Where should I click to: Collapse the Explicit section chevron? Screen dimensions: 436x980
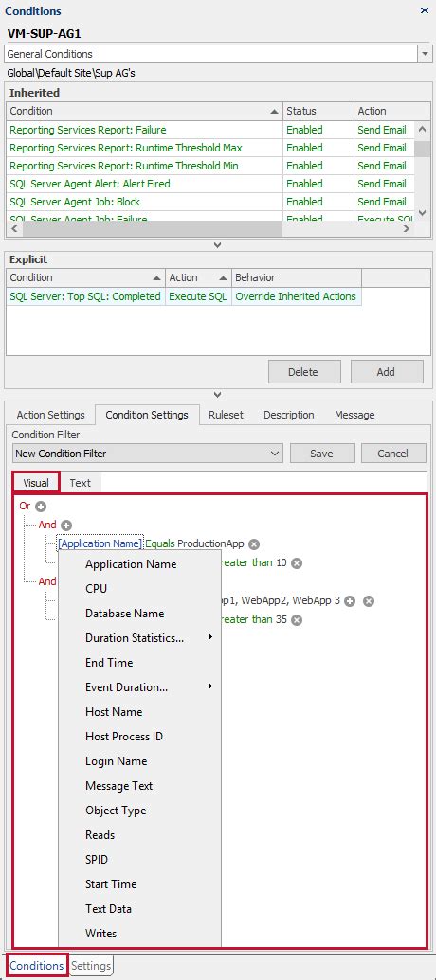218,395
